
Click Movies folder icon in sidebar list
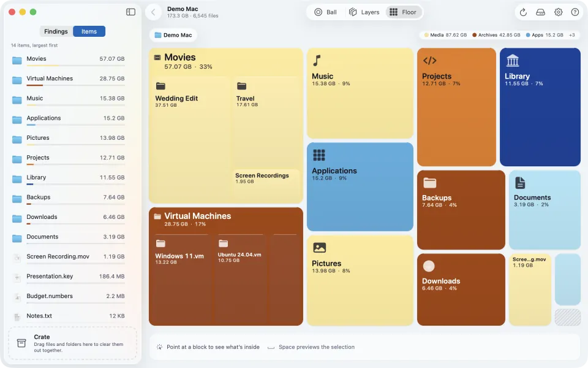point(17,60)
